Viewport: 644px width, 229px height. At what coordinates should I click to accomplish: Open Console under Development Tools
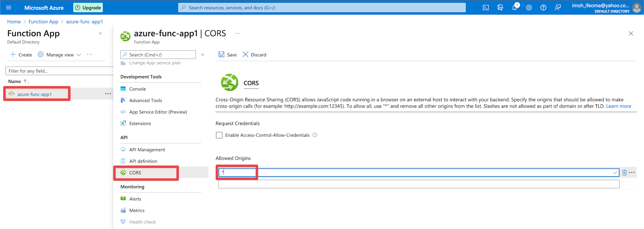[x=137, y=89]
